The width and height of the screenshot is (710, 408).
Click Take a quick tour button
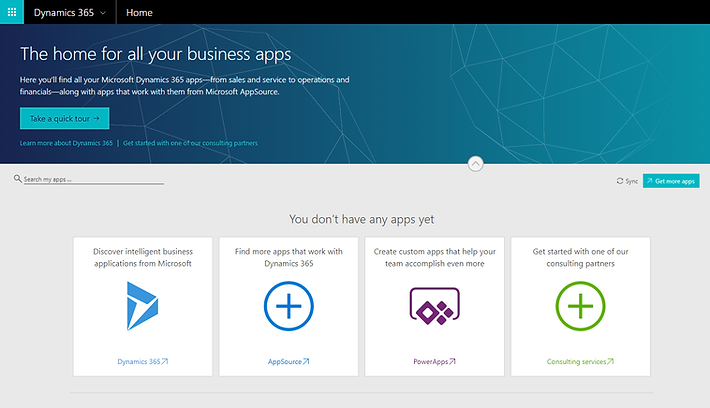65,118
